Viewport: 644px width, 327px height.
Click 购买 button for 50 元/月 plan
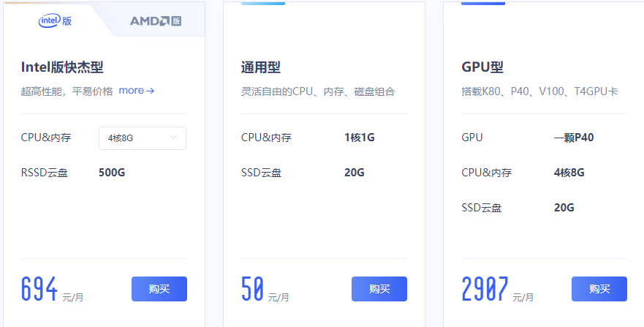click(x=379, y=289)
